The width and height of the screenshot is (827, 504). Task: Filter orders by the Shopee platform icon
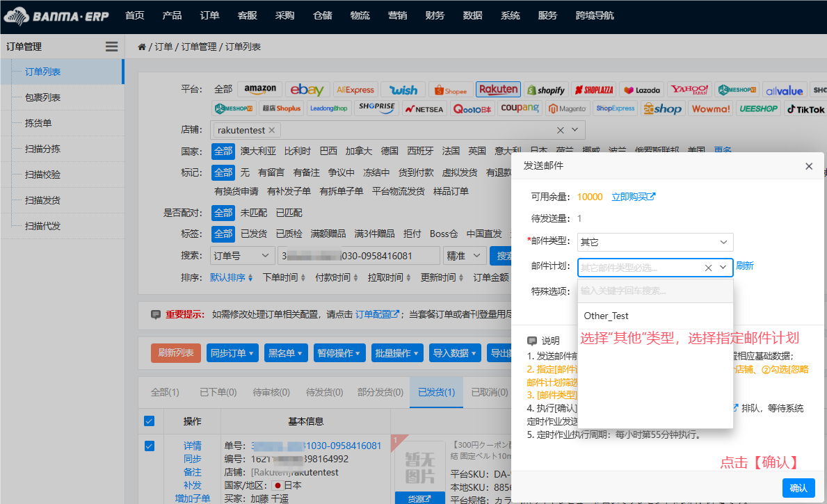pyautogui.click(x=450, y=90)
